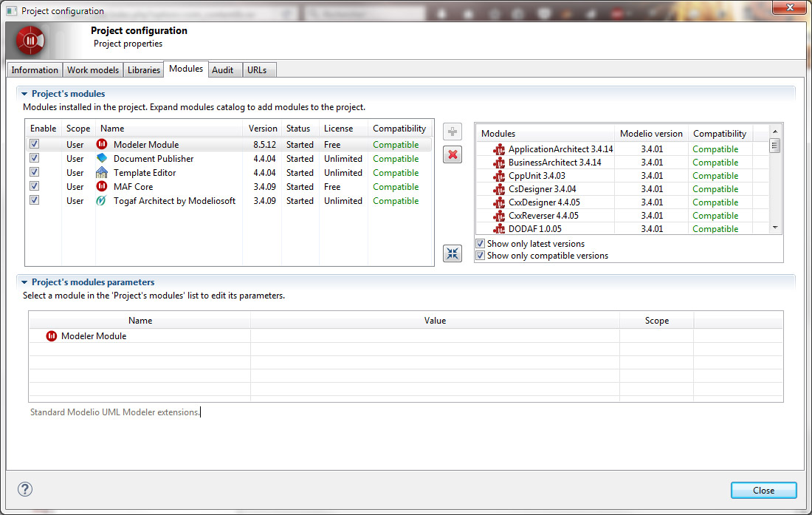Click the Close button
The height and width of the screenshot is (515, 812).
[x=763, y=490]
